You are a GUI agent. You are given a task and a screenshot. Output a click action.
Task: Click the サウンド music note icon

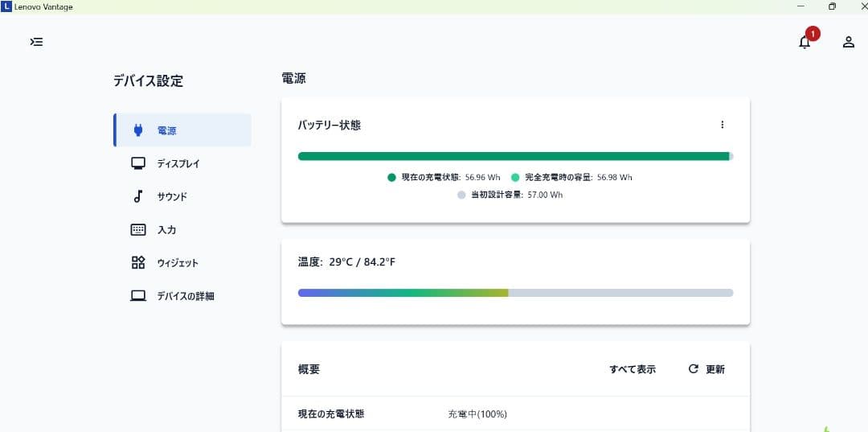click(138, 196)
